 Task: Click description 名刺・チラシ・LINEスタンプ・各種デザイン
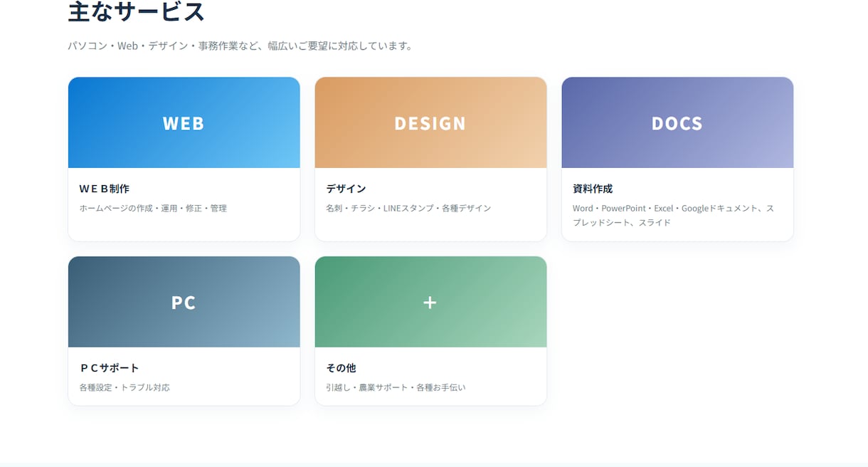point(408,209)
